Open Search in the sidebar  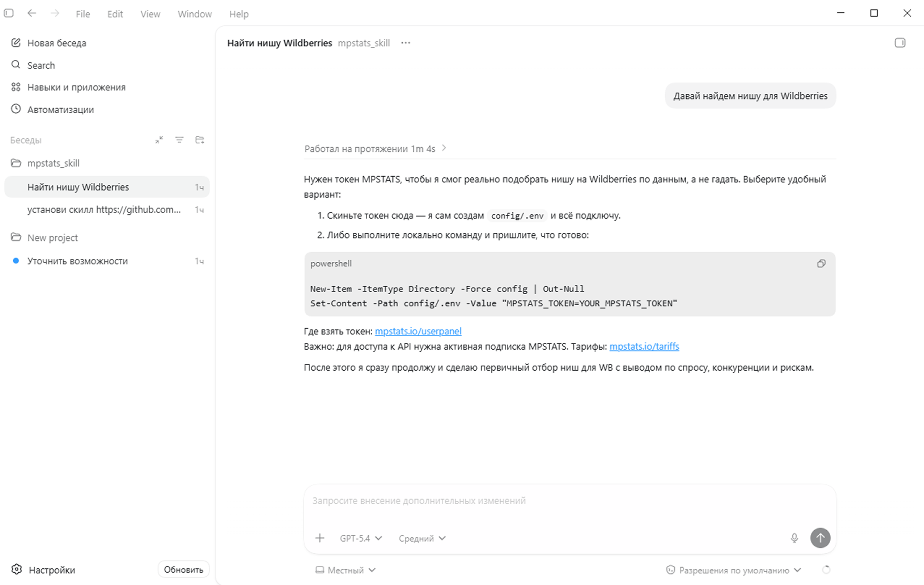[x=41, y=65]
